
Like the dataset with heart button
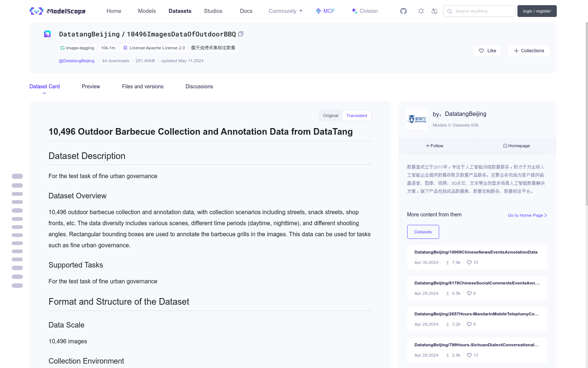487,51
